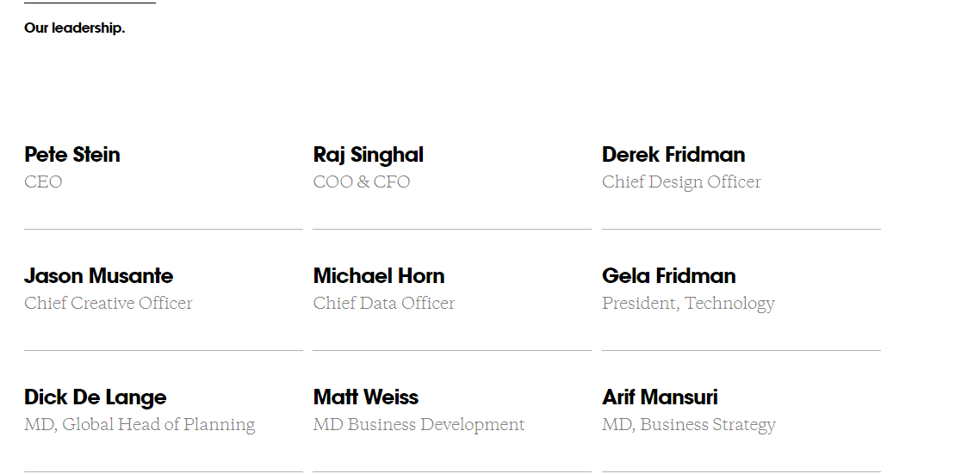
Task: Select Derek Fridman leadership entry
Action: coord(673,154)
